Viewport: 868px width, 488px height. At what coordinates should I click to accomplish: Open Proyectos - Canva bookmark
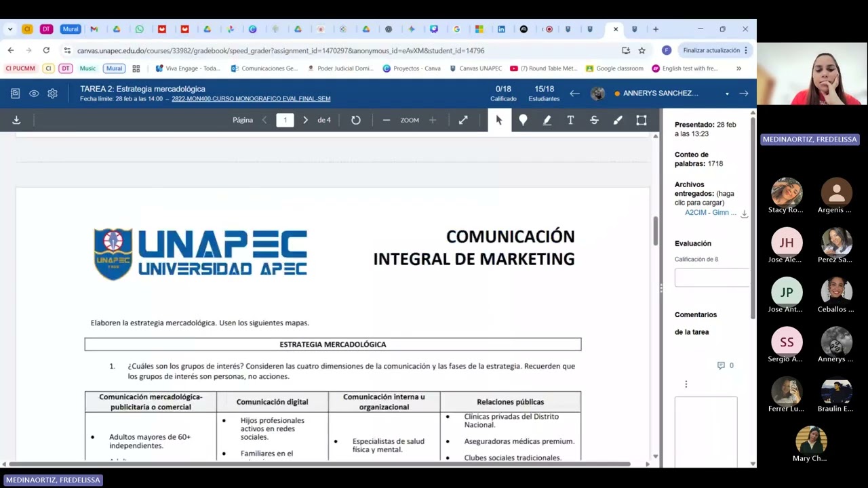[412, 68]
